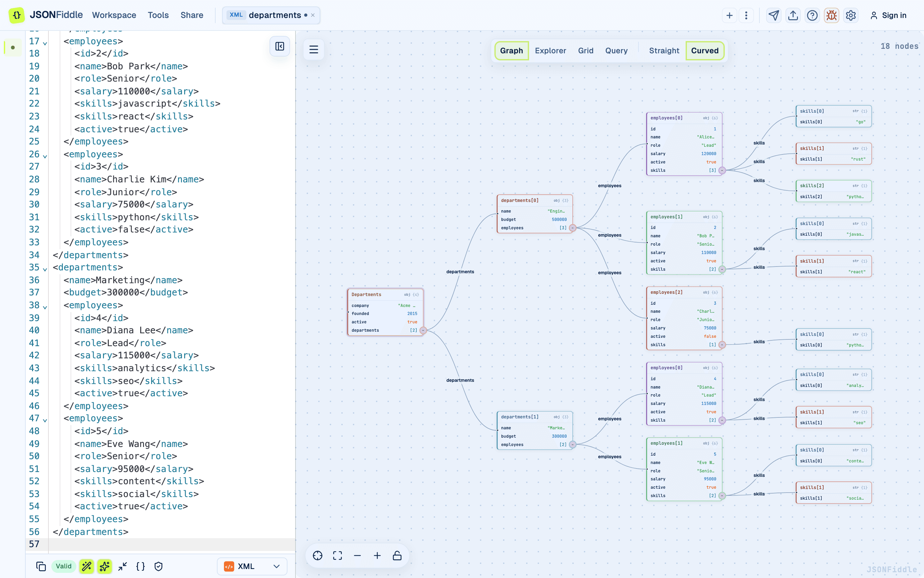Image resolution: width=924 pixels, height=578 pixels.
Task: Fold code at line 35
Action: click(x=45, y=269)
